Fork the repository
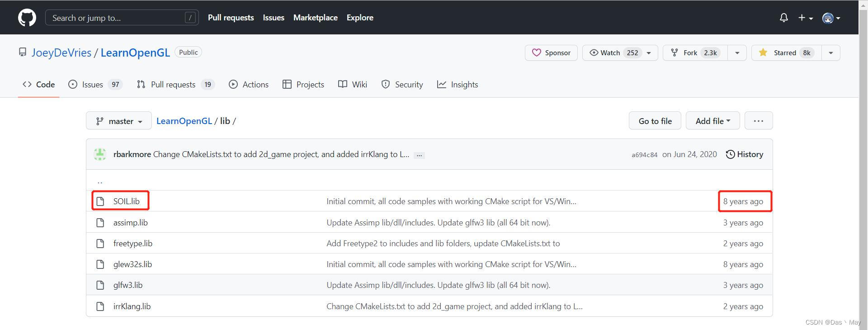Image resolution: width=868 pixels, height=330 pixels. pos(695,53)
